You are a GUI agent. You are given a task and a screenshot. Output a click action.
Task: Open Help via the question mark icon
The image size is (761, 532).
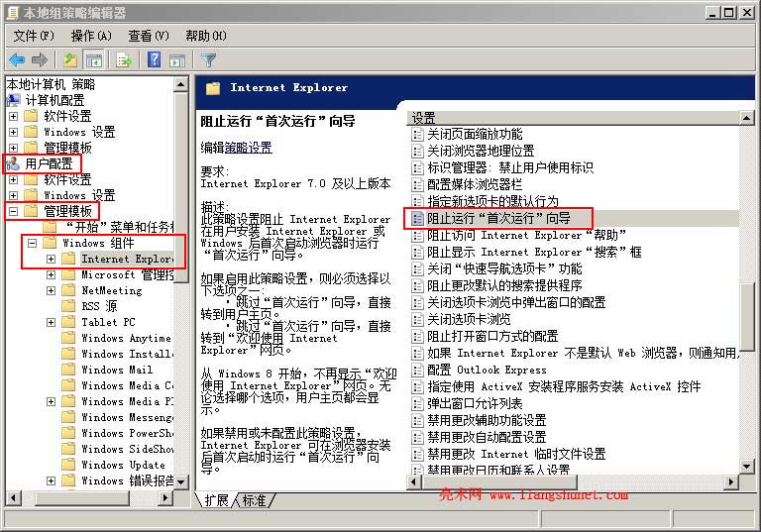(155, 59)
